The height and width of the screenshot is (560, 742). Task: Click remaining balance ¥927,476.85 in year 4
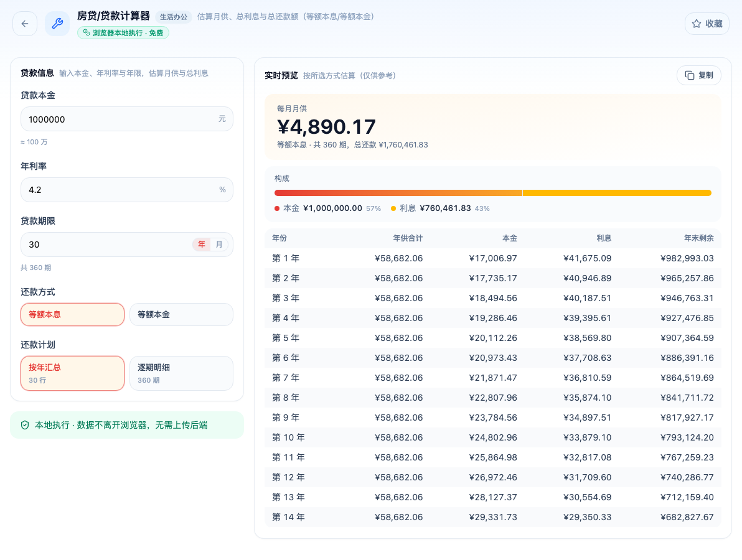[x=687, y=318]
